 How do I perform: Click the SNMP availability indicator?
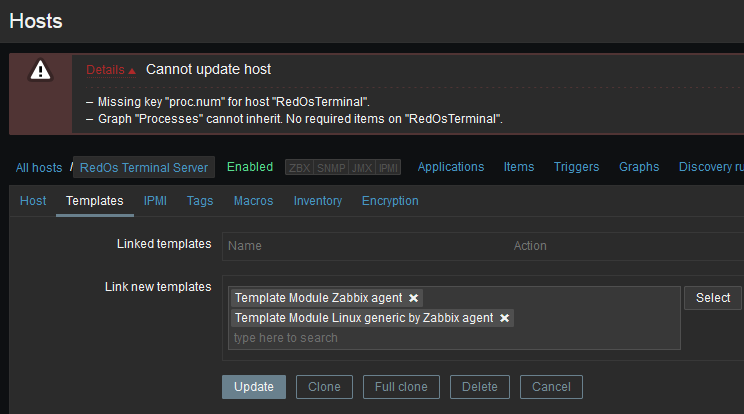[x=329, y=168]
